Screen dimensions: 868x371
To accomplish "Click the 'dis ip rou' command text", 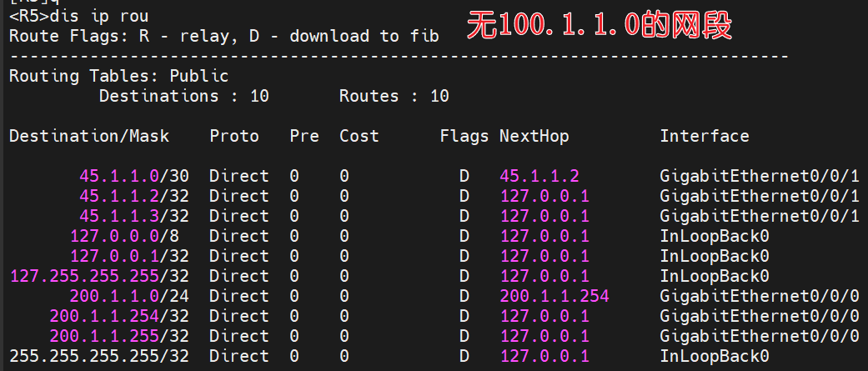I will coord(99,16).
